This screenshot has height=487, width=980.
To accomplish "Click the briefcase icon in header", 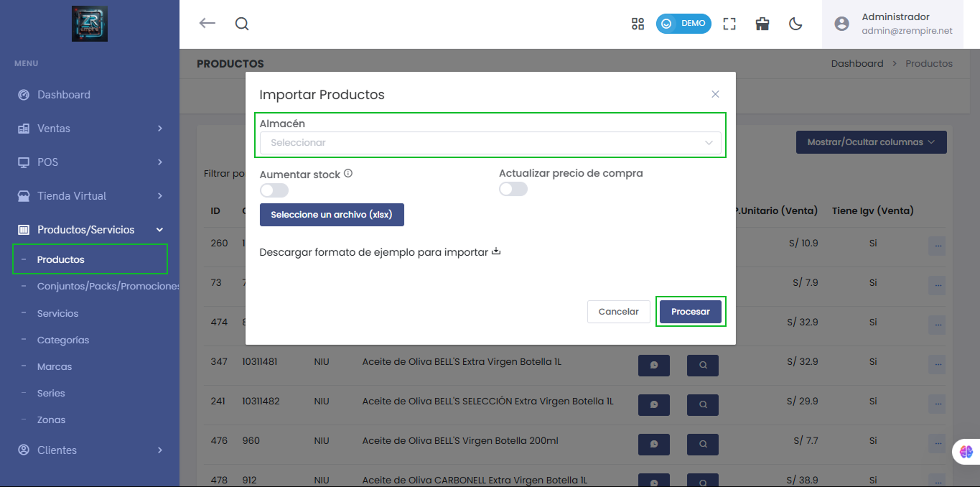I will [762, 24].
